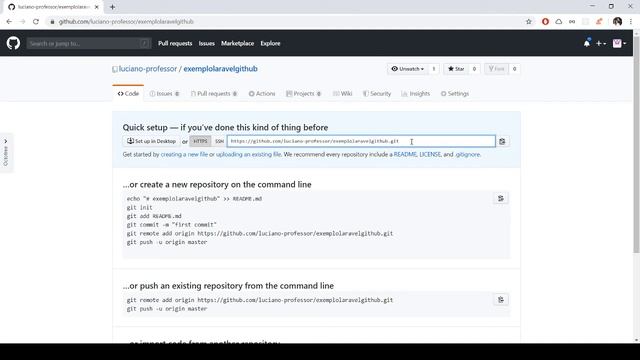Open the Unwatch dropdown
The height and width of the screenshot is (360, 640).
point(407,69)
